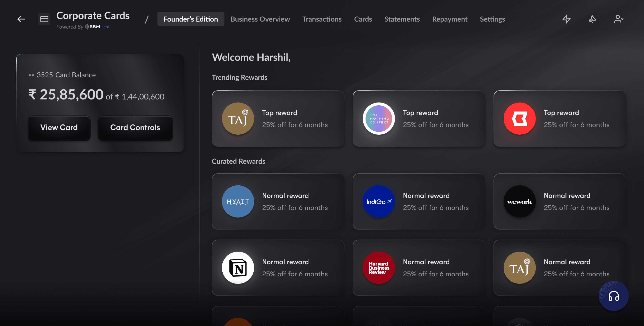Click the Taj logo in Trending Rewards
Viewport: 644px width, 326px height.
(x=238, y=119)
